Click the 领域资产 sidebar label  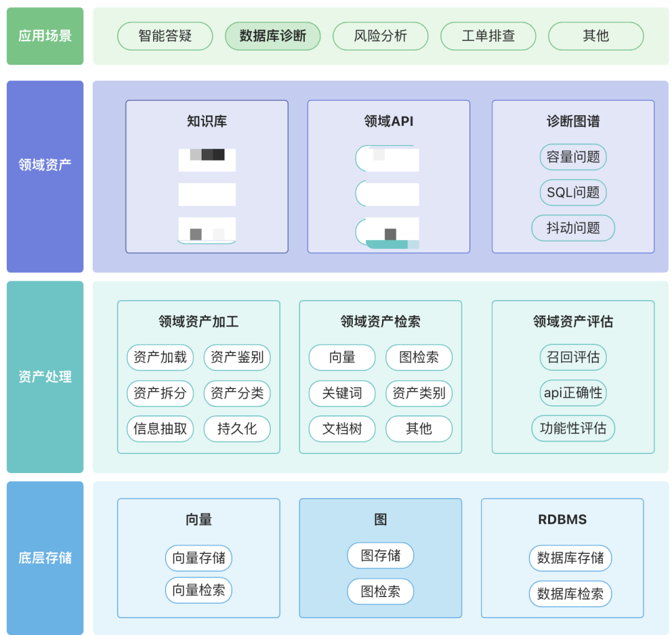click(44, 163)
